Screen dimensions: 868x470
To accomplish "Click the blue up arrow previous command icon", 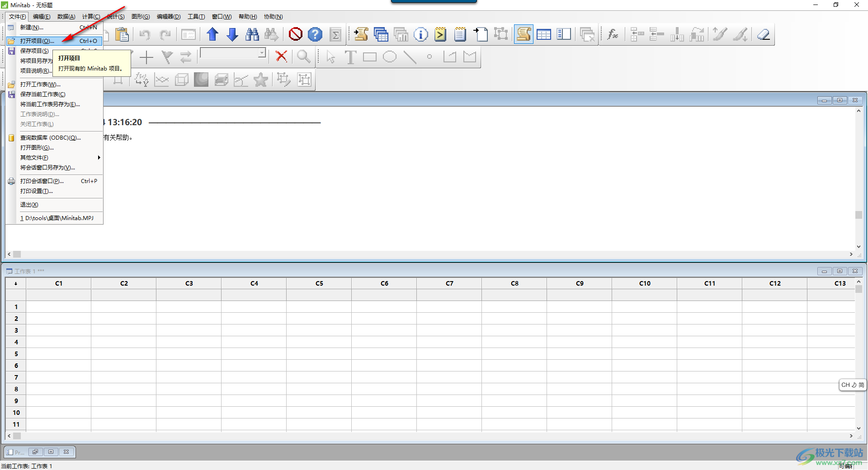I will (x=212, y=34).
